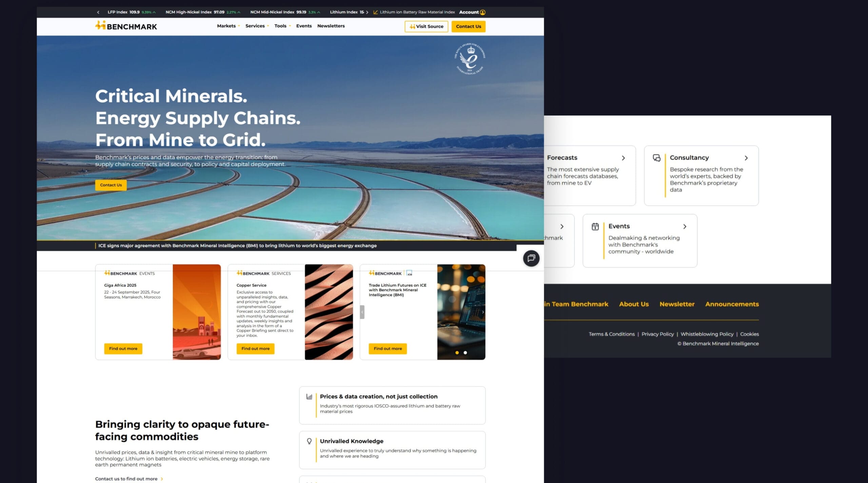Open the Events card chevron
The width and height of the screenshot is (868, 483).
coord(685,226)
